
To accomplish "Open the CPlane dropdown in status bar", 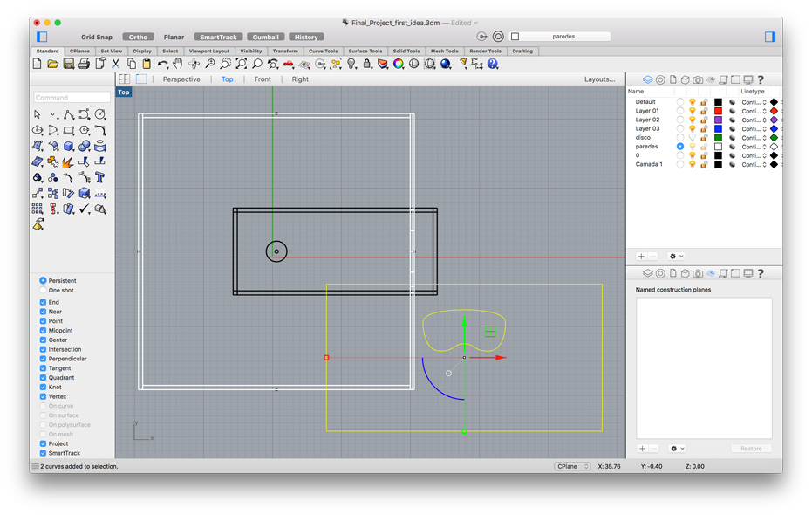I will (572, 466).
